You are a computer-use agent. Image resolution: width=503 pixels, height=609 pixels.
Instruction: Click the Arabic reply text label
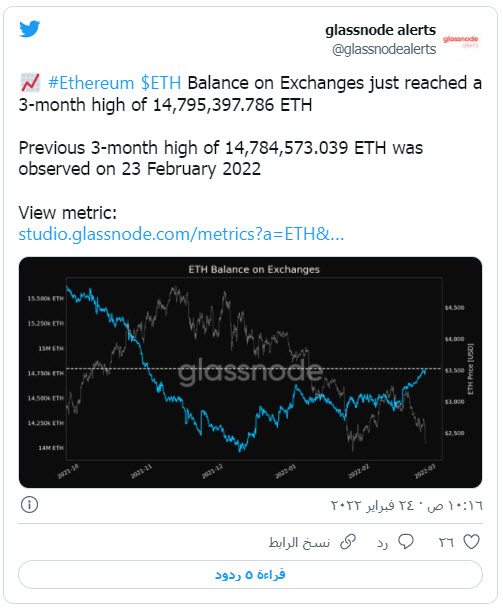(x=383, y=543)
